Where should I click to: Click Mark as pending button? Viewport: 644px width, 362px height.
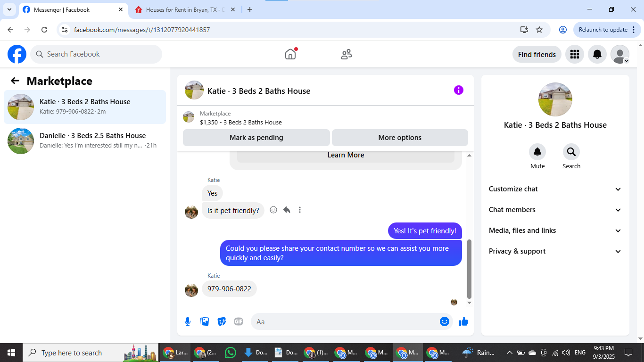click(256, 138)
